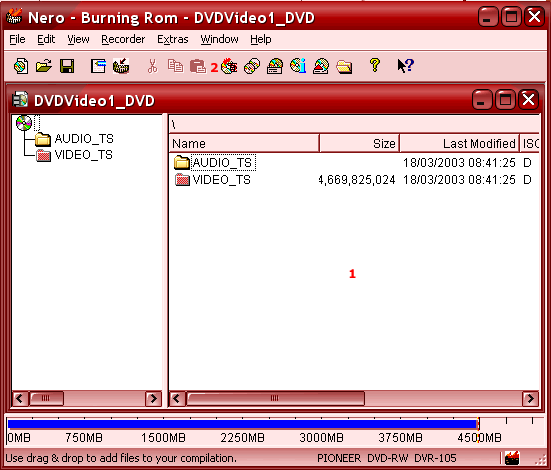The width and height of the screenshot is (551, 470).
Task: Click the New Compilation toolbar icon
Action: click(x=21, y=66)
